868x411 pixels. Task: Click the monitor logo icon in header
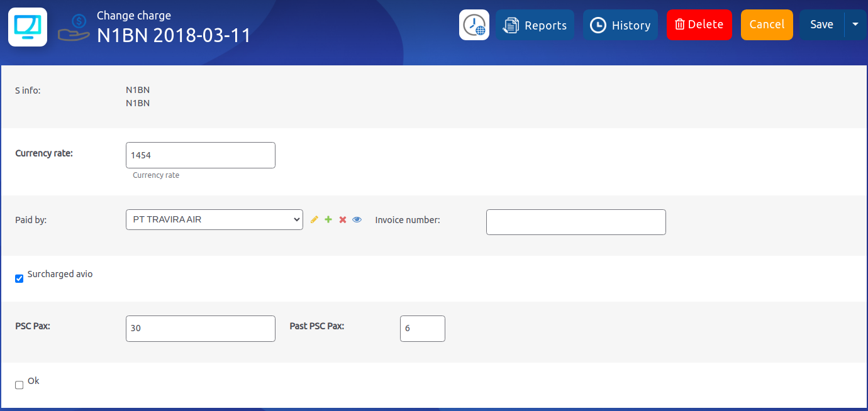click(28, 27)
